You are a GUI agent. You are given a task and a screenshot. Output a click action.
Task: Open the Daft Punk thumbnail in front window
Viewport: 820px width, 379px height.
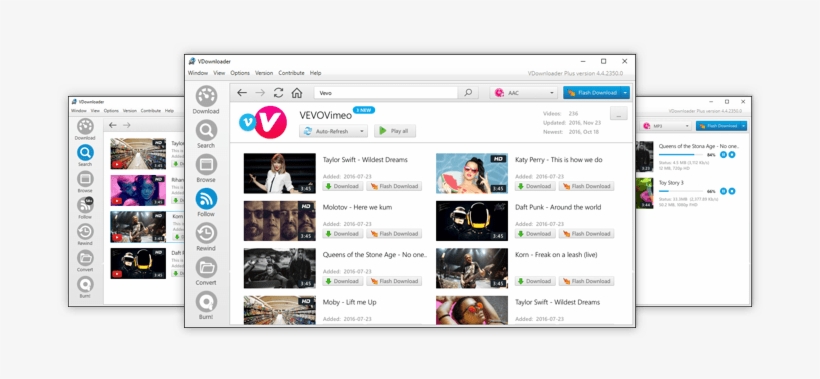[x=472, y=221]
